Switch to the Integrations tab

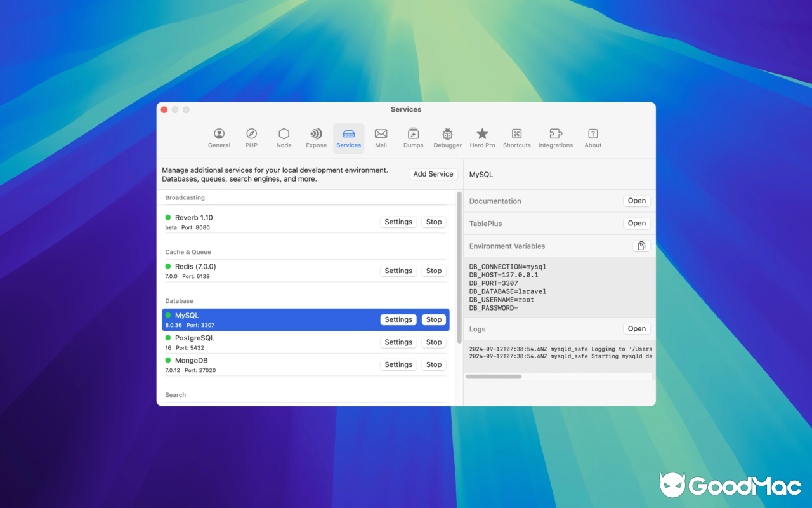(556, 134)
